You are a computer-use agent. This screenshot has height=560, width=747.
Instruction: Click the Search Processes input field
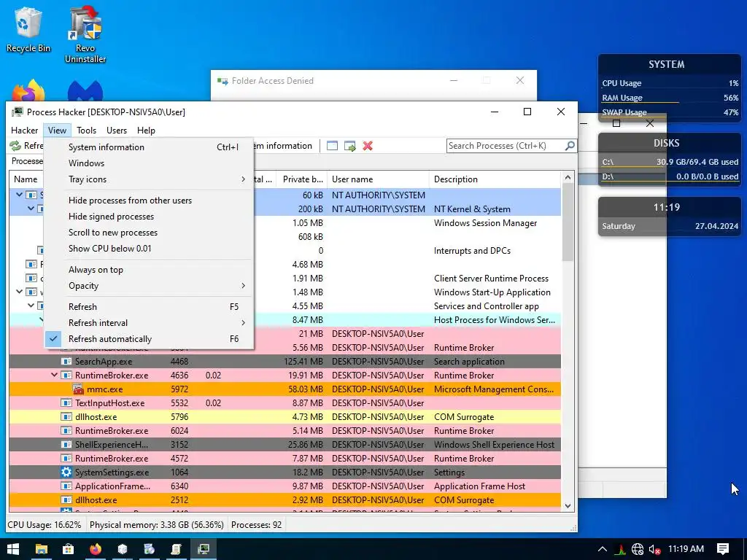click(505, 146)
